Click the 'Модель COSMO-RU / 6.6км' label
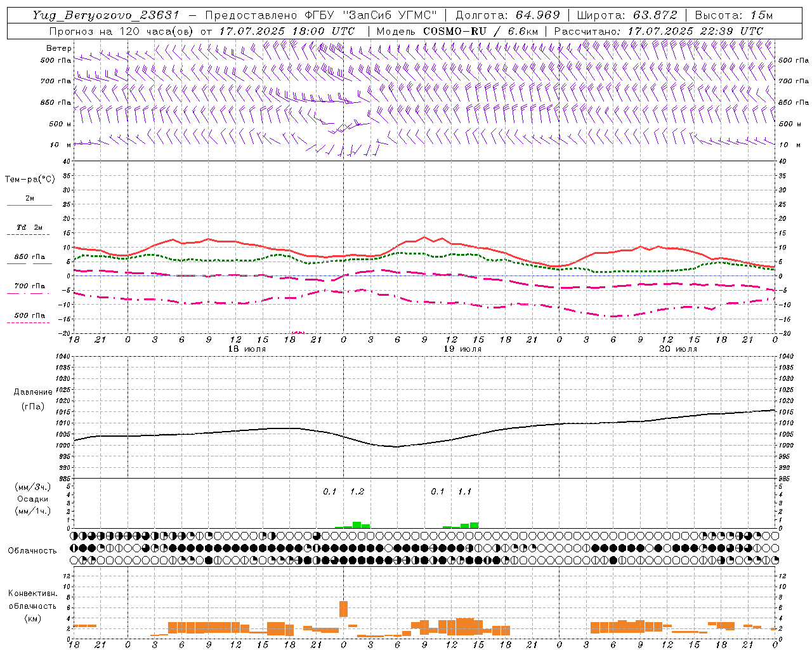 coord(457,31)
